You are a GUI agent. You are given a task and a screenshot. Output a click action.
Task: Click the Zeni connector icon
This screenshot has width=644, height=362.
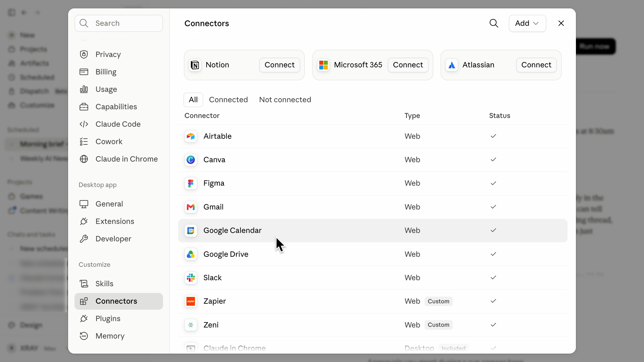(x=191, y=325)
